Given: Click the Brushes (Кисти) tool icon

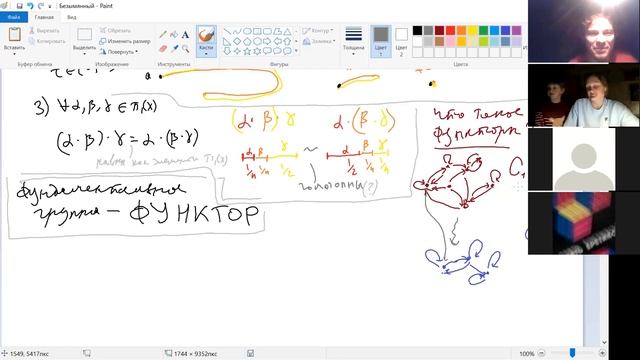Looking at the screenshot, I should [x=206, y=35].
